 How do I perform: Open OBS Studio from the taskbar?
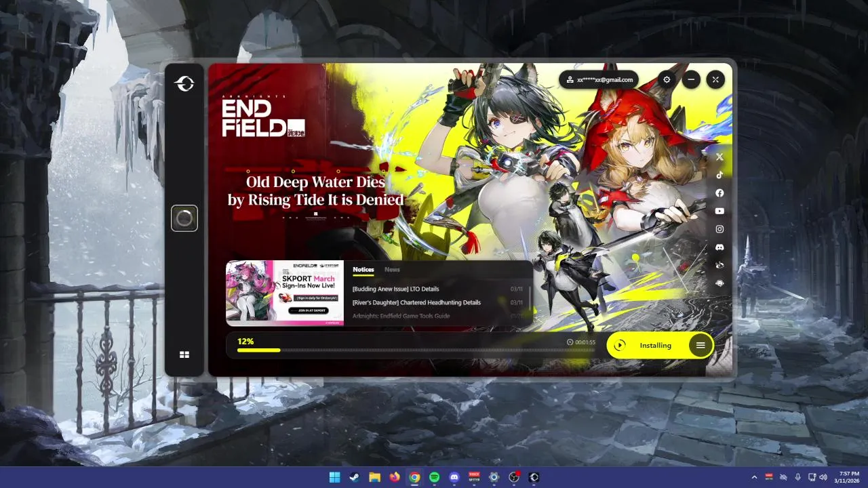click(x=514, y=477)
